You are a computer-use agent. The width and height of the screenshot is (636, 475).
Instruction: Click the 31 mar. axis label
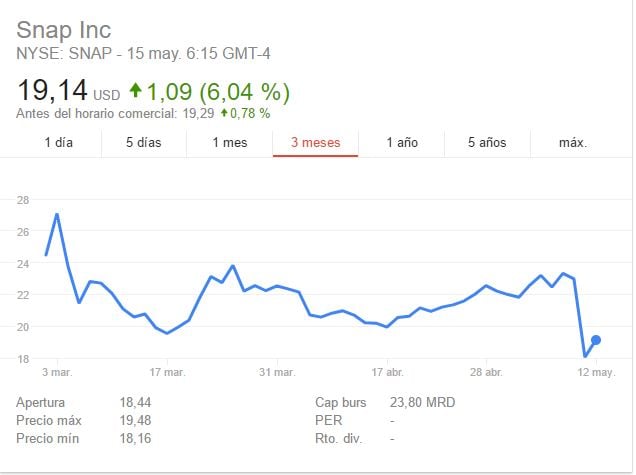[x=279, y=372]
